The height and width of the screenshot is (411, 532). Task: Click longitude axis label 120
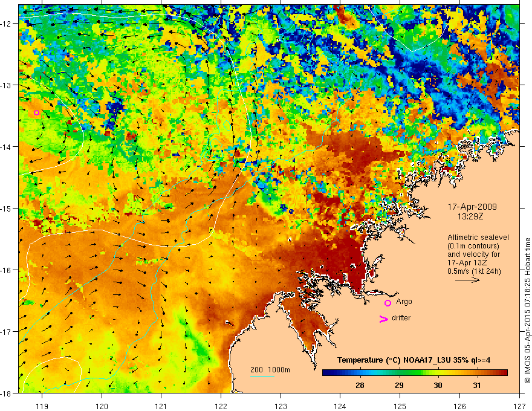tap(102, 406)
